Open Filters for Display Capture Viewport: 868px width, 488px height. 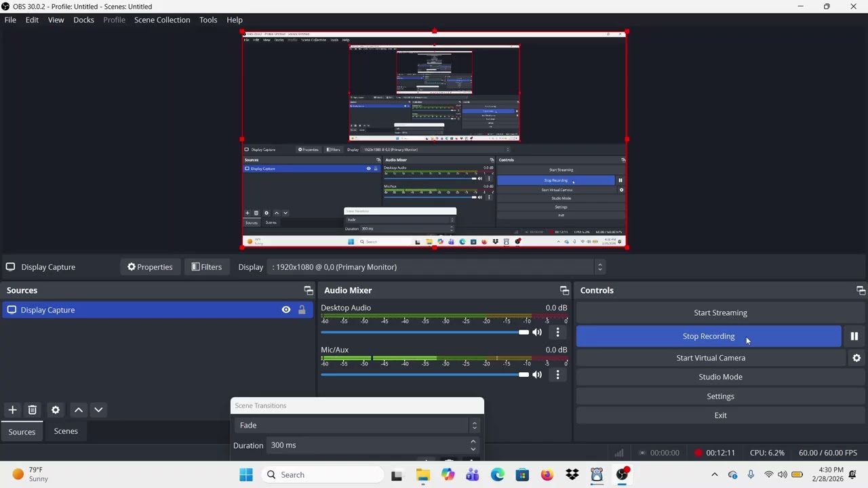click(207, 267)
